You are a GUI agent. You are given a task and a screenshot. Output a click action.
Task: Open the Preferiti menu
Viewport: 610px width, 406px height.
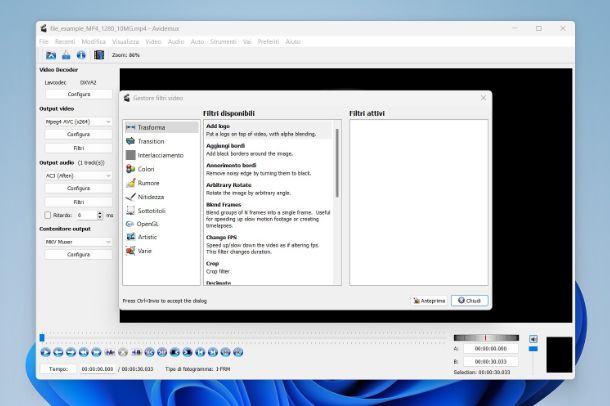268,42
